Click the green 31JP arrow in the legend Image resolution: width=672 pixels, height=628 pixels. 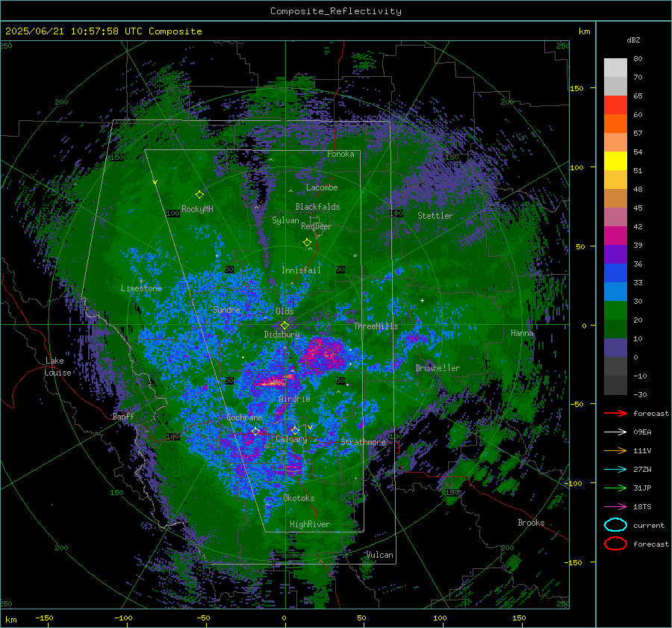point(615,488)
